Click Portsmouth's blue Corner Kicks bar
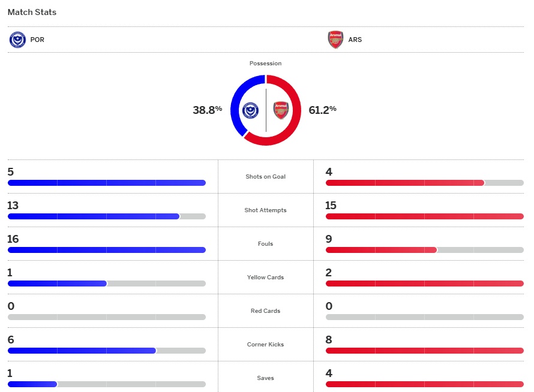 click(82, 351)
